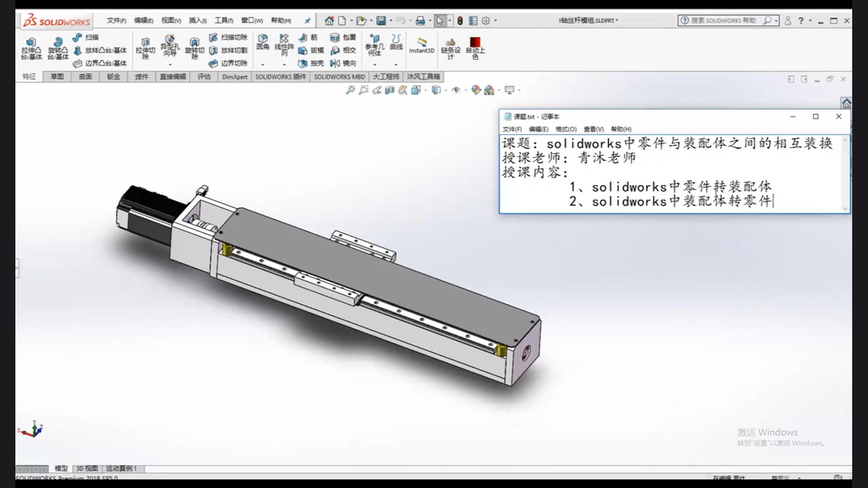Expand the Linear Pattern dropdown arrow
868x488 pixels.
click(x=284, y=65)
